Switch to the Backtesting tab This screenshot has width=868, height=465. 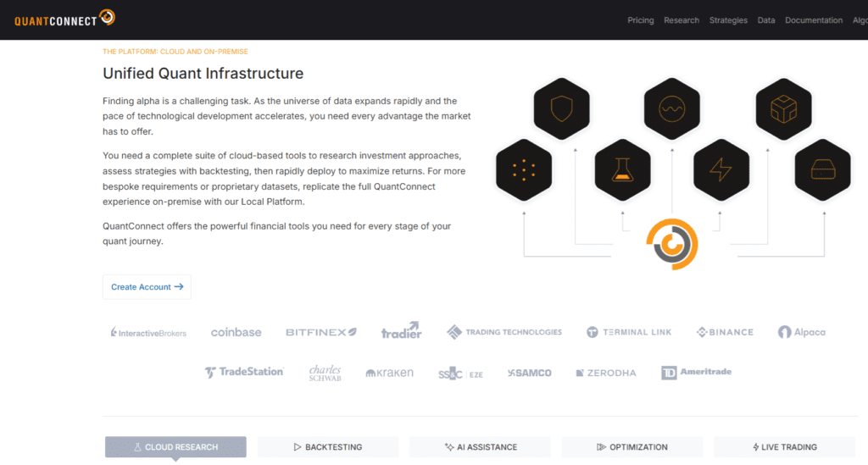[328, 446]
